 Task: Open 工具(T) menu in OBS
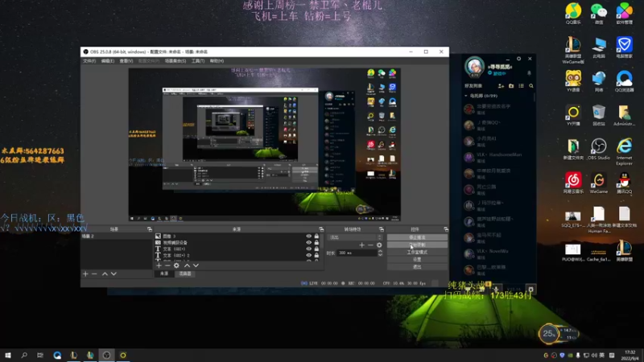click(198, 61)
